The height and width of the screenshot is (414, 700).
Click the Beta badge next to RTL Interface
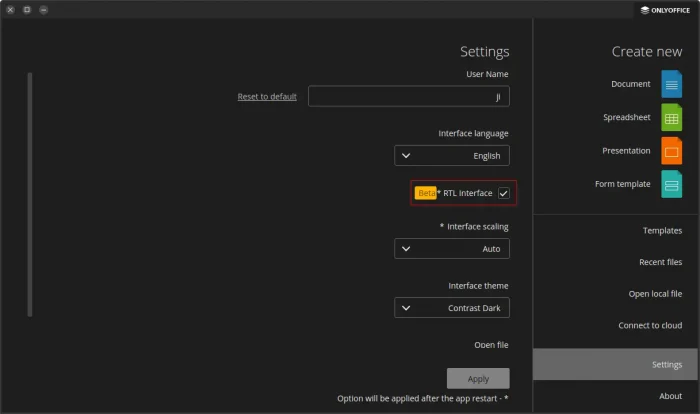(x=426, y=193)
